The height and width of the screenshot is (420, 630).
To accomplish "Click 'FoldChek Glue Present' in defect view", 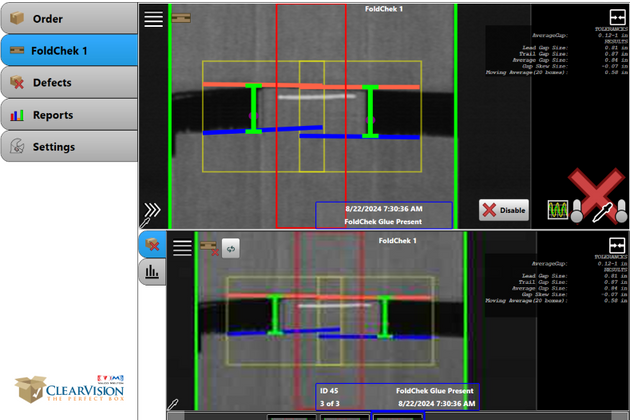I will coord(435,390).
